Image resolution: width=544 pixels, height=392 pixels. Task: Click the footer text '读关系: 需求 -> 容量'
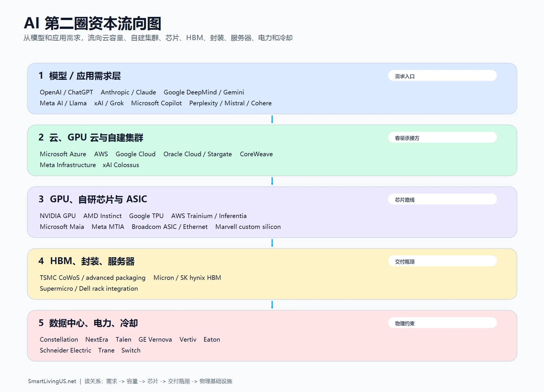(111, 381)
